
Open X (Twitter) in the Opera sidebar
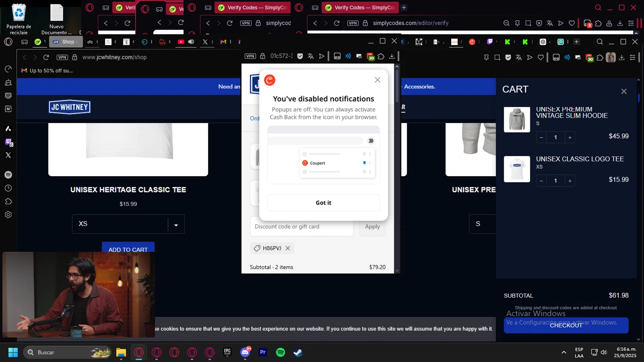tap(8, 155)
